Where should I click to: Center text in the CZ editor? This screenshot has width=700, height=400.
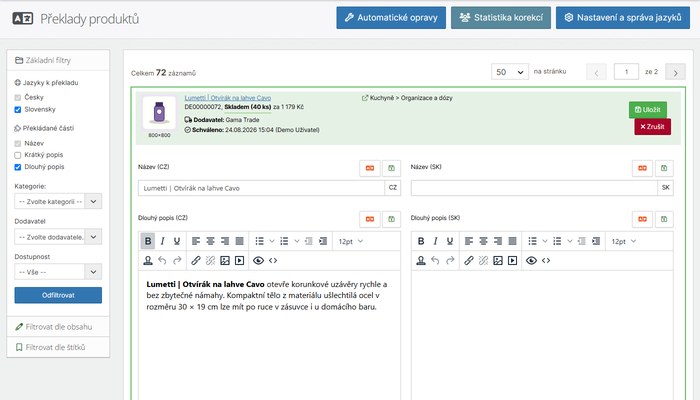click(x=210, y=242)
